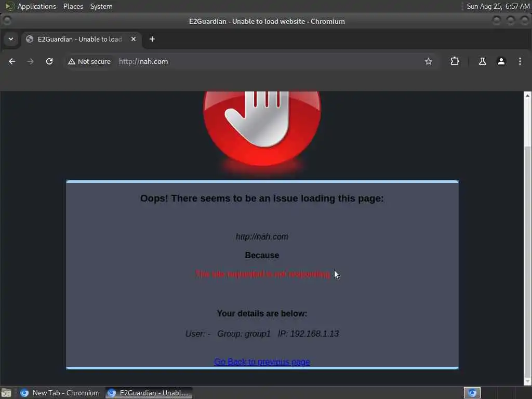Bookmark this page with the star icon
The width and height of the screenshot is (532, 399).
coord(429,61)
